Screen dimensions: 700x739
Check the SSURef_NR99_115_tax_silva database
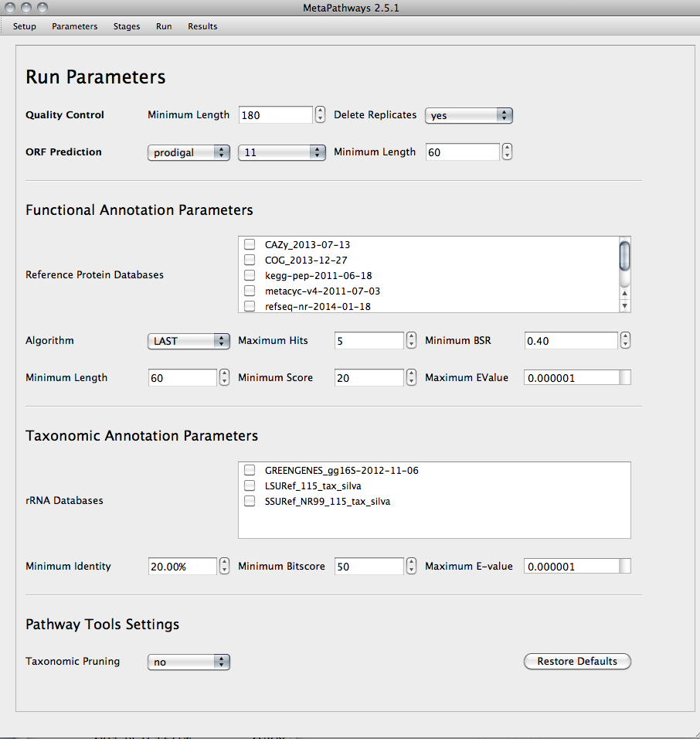[250, 500]
